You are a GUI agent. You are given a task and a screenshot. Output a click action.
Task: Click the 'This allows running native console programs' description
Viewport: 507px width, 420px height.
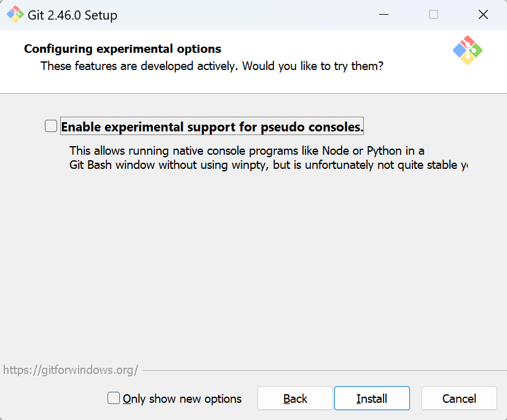[246, 151]
